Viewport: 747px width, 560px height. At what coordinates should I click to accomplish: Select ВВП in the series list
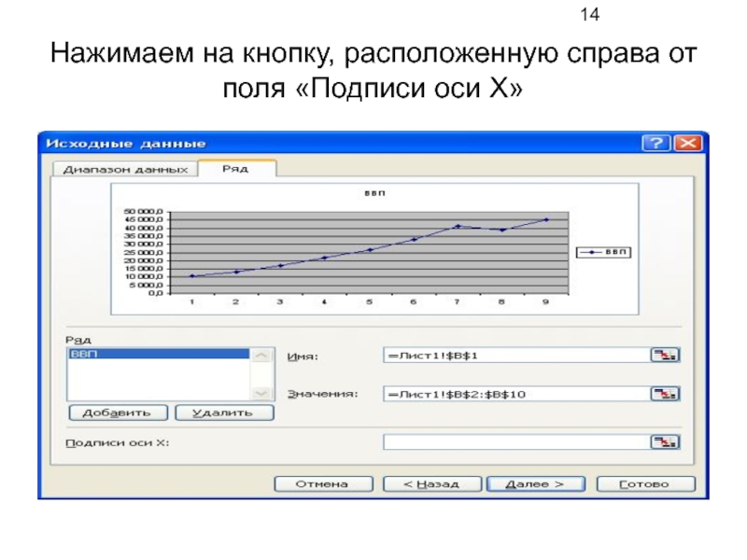pos(159,354)
